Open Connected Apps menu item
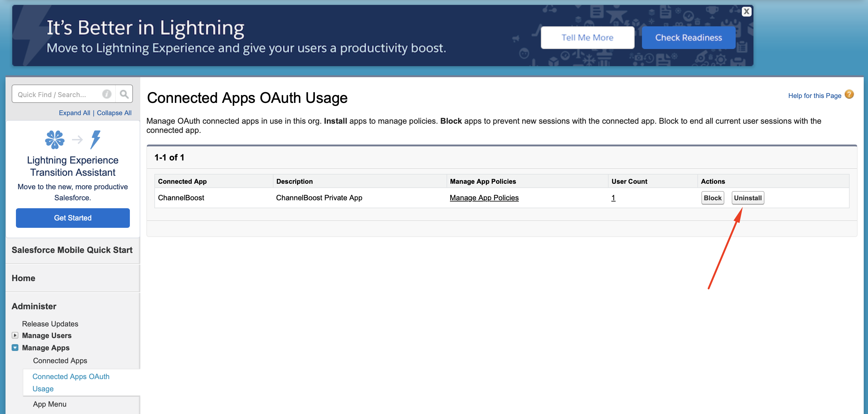This screenshot has width=868, height=414. tap(60, 360)
